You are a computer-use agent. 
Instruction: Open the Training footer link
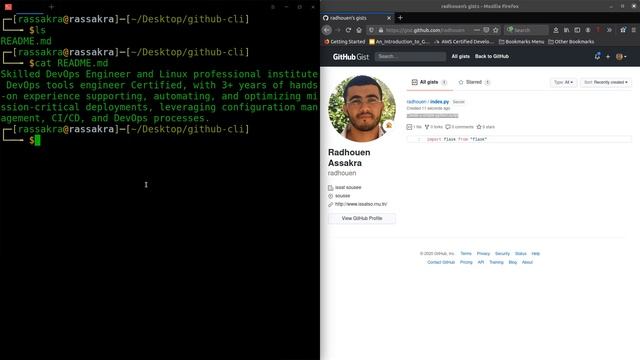pos(496,262)
